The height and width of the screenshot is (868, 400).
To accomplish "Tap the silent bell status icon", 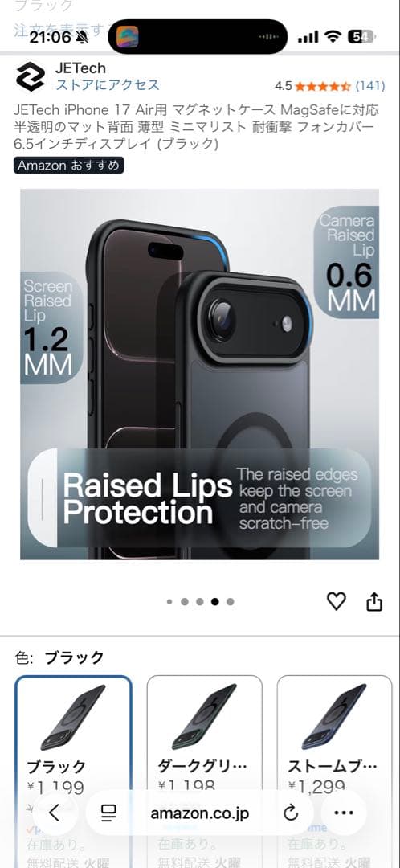I will [83, 37].
